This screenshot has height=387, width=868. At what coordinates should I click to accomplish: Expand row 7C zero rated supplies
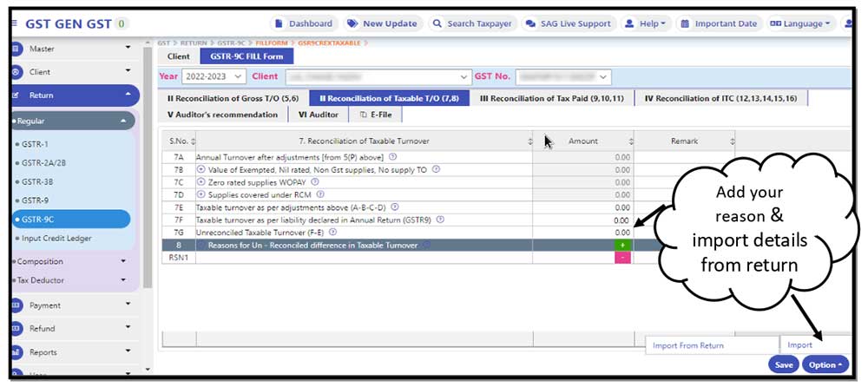201,182
